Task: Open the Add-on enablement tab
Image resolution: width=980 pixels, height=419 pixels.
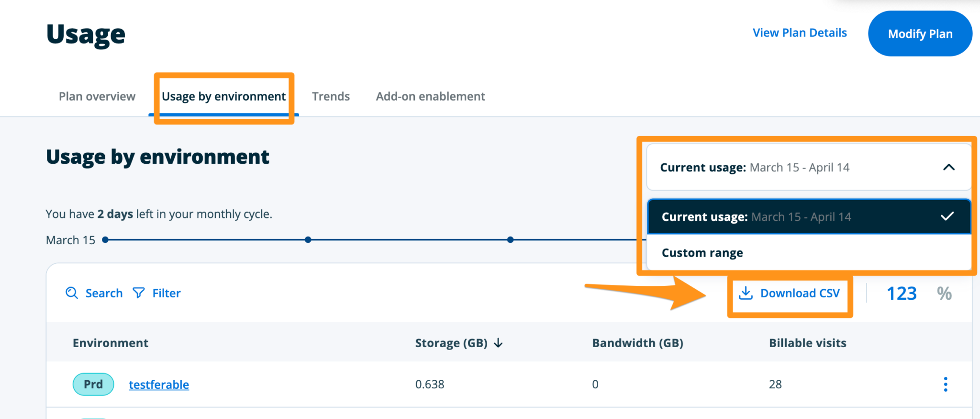Action: click(430, 96)
